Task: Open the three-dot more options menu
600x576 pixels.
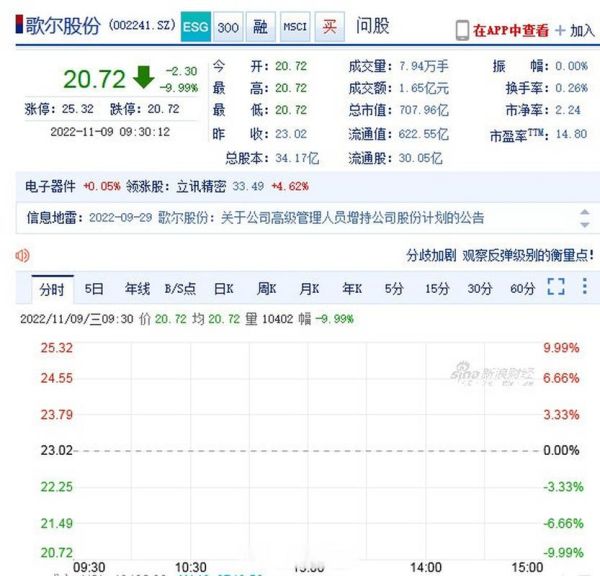Action: point(585,286)
